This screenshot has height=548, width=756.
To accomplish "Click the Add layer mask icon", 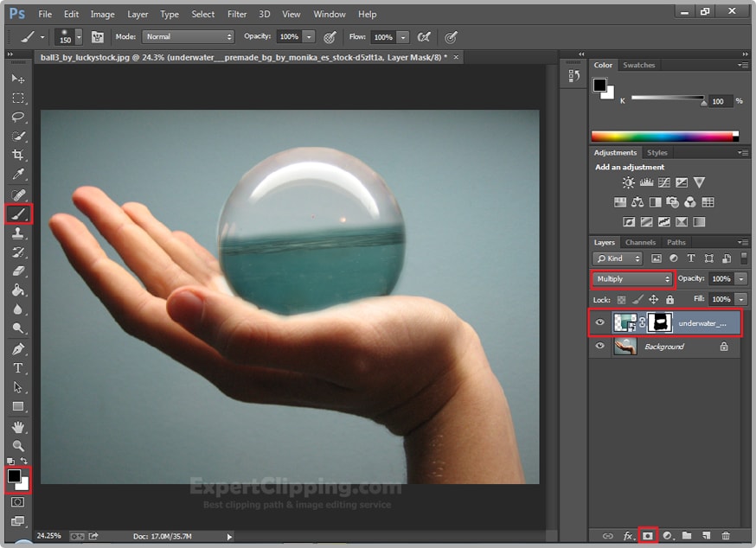I will pos(649,536).
